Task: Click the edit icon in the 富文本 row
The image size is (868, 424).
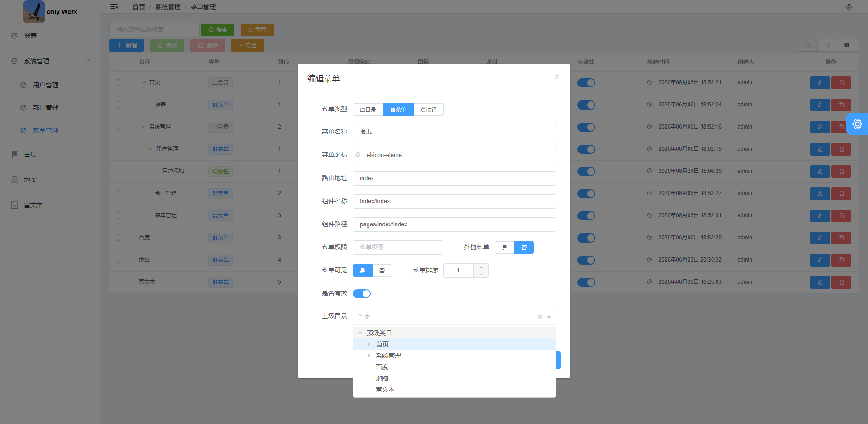Action: 820,282
